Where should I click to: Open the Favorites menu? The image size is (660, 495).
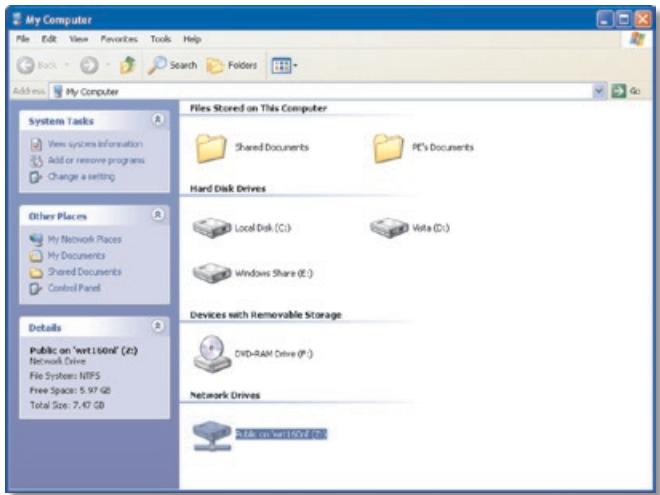119,39
